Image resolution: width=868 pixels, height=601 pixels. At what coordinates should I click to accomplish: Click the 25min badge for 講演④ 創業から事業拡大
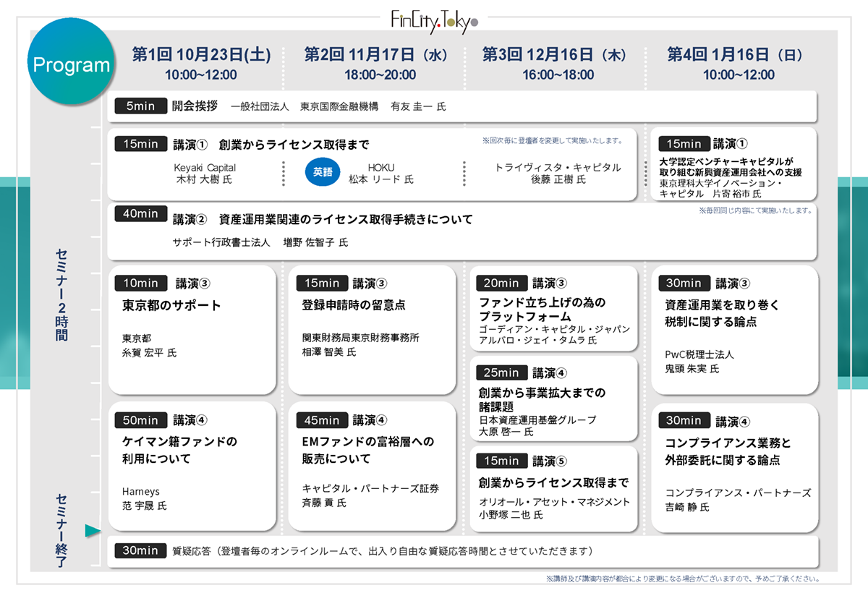[x=501, y=373]
